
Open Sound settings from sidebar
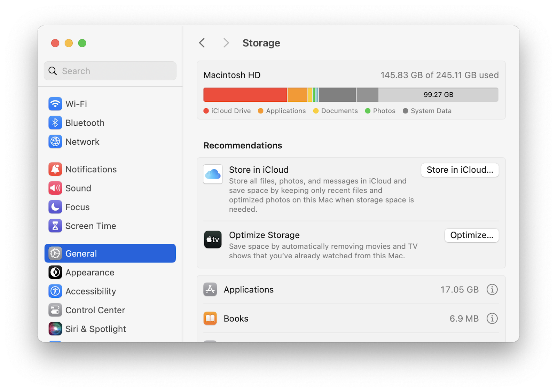[x=78, y=188]
